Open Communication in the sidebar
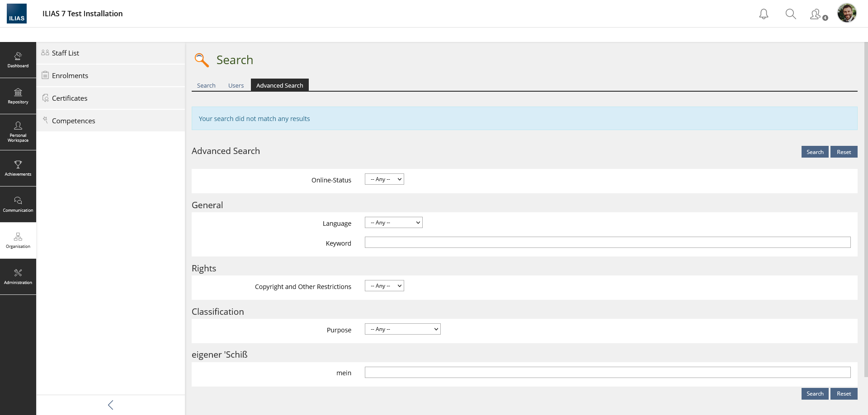Screen dimensions: 868x415 [18, 204]
